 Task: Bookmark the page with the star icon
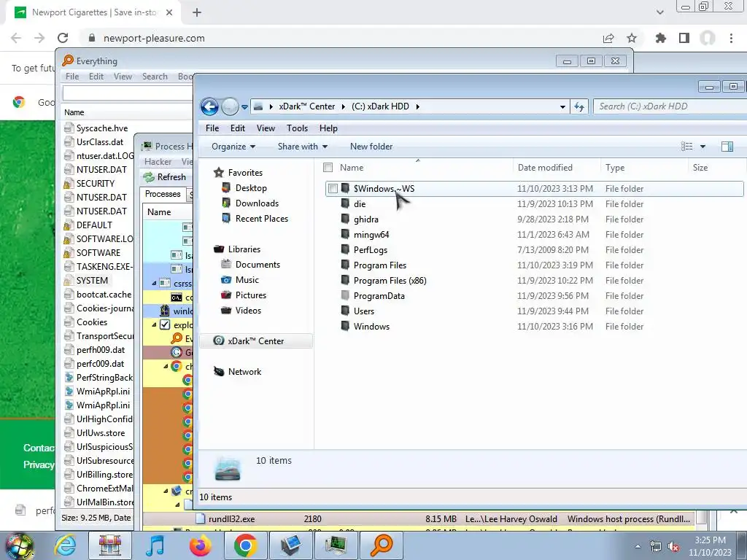[632, 38]
